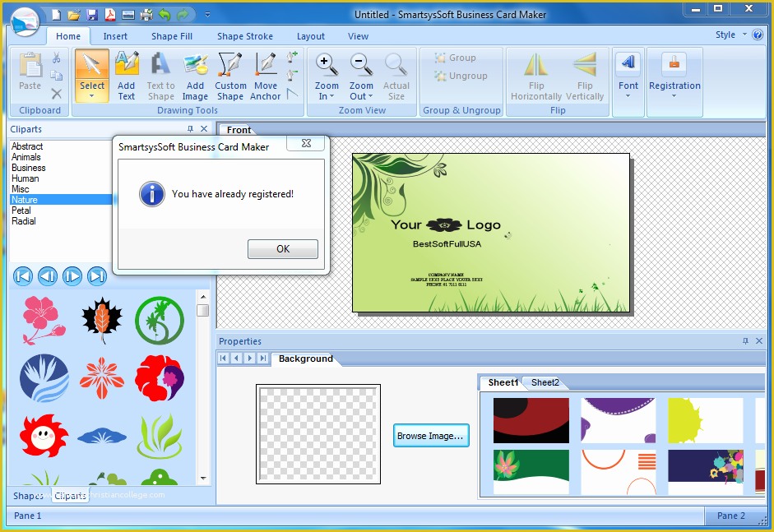
Task: Expand the Style menu arrow
Action: [744, 35]
